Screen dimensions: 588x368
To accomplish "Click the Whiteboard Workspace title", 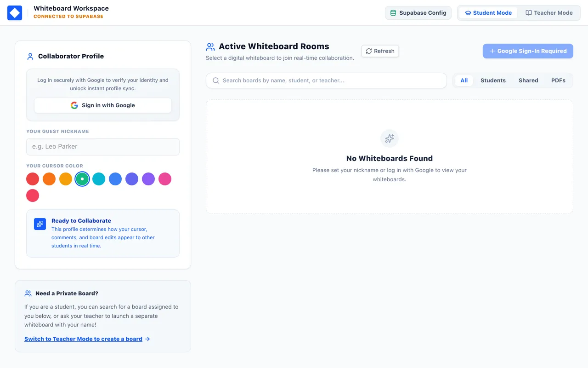I will pyautogui.click(x=71, y=8).
